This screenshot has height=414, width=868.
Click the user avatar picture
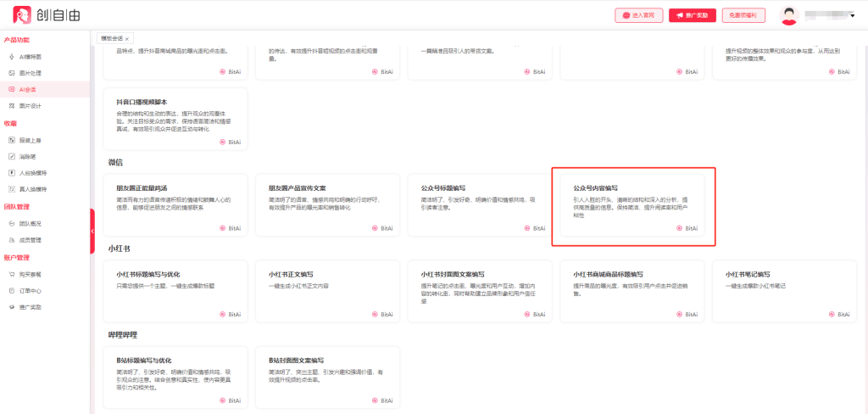[789, 15]
